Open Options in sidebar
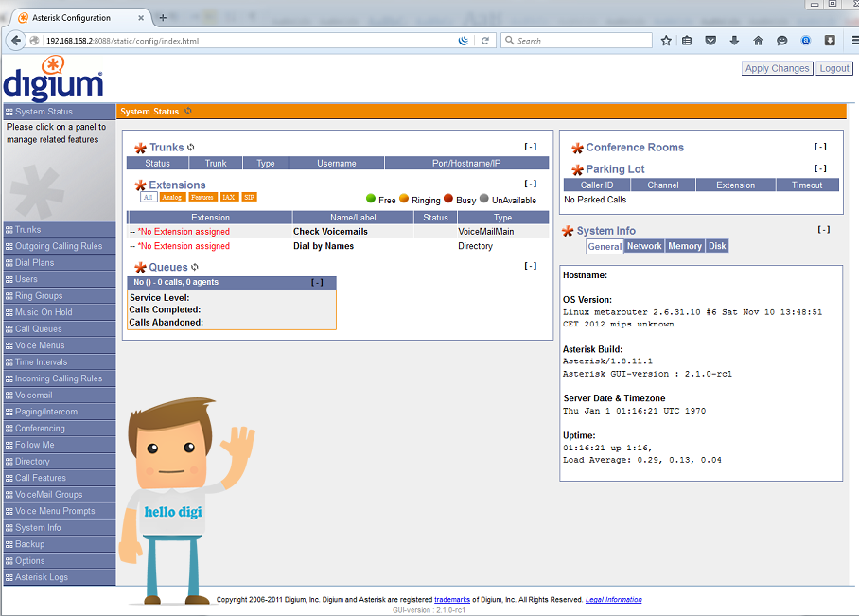Screen dimensions: 859x616 (60, 561)
